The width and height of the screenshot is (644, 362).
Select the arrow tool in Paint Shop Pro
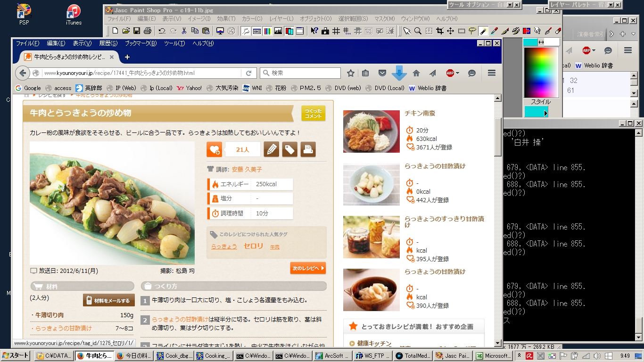point(407,31)
